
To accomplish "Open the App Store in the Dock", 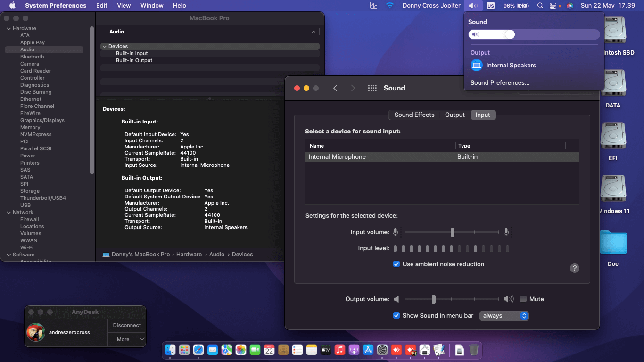I will click(x=368, y=350).
